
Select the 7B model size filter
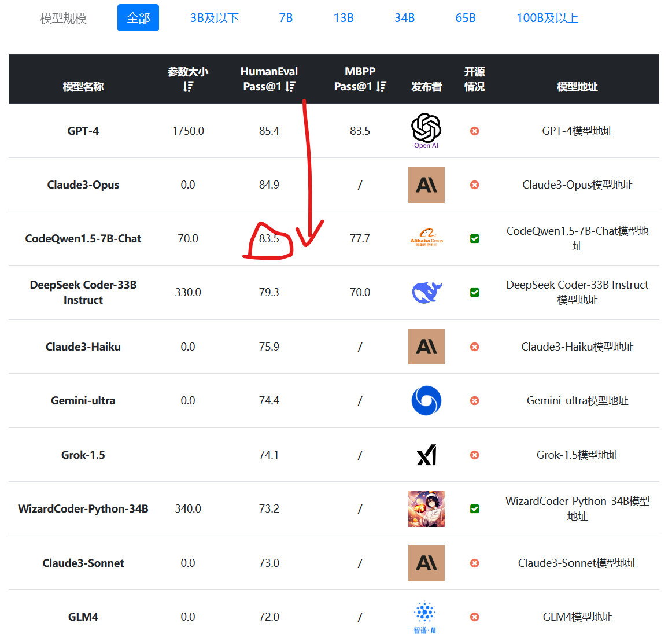point(286,18)
